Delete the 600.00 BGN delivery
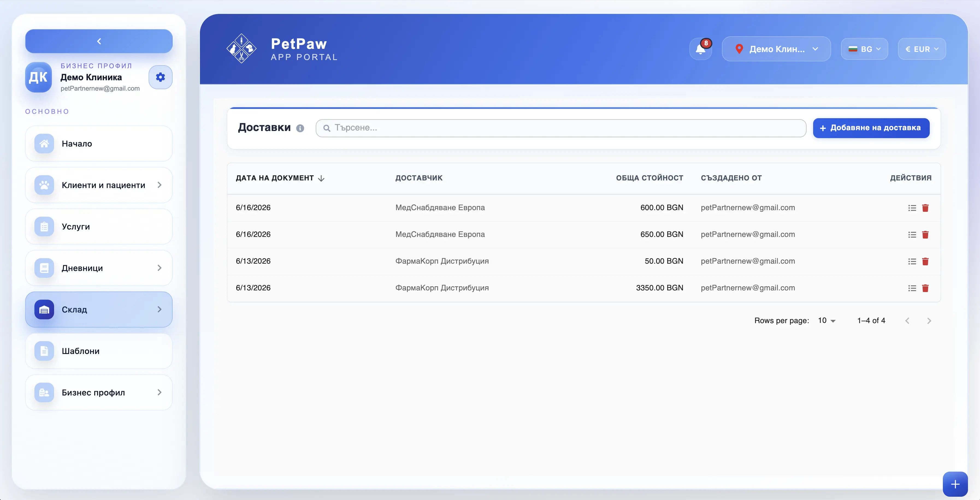The height and width of the screenshot is (500, 980). pyautogui.click(x=926, y=208)
